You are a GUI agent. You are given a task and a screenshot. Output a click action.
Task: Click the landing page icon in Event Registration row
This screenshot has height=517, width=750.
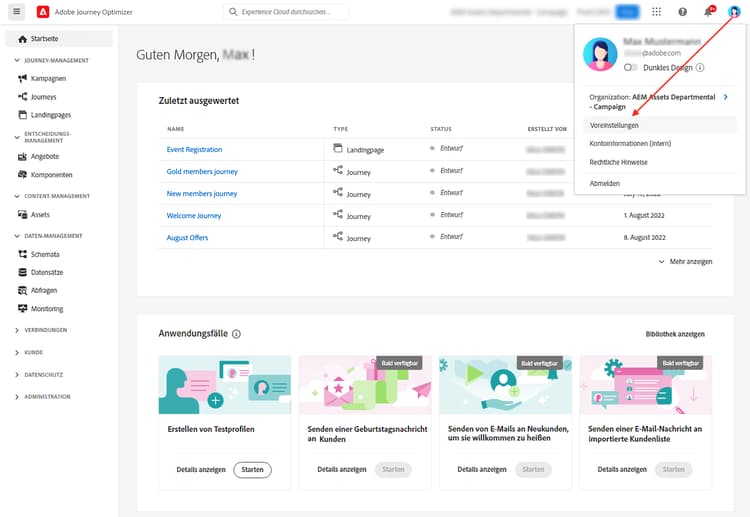pyautogui.click(x=338, y=149)
